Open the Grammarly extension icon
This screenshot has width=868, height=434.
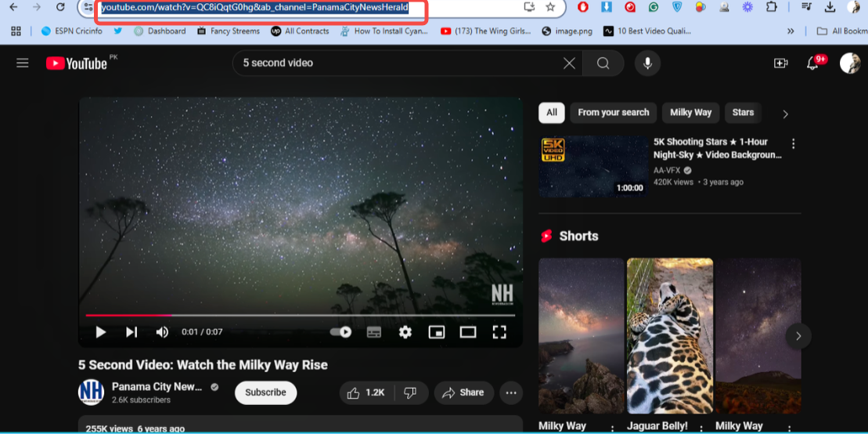pyautogui.click(x=654, y=7)
